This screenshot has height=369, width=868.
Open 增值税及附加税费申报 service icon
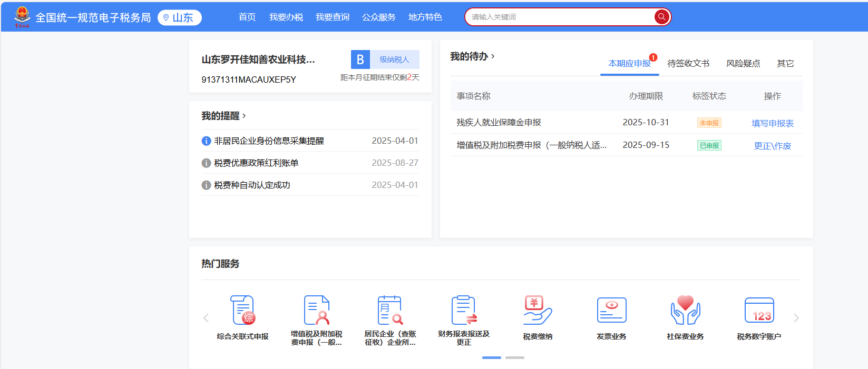pyautogui.click(x=316, y=311)
